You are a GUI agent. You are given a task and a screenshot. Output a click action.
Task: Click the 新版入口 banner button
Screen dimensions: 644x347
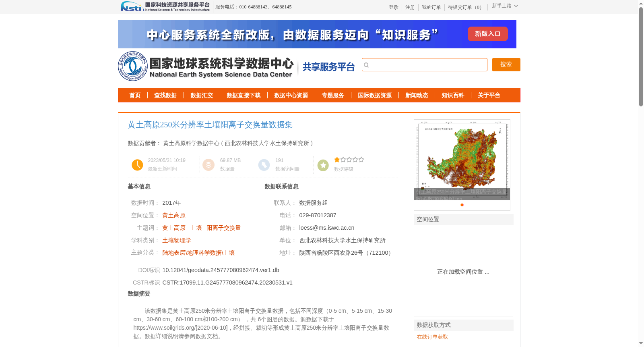(x=487, y=34)
